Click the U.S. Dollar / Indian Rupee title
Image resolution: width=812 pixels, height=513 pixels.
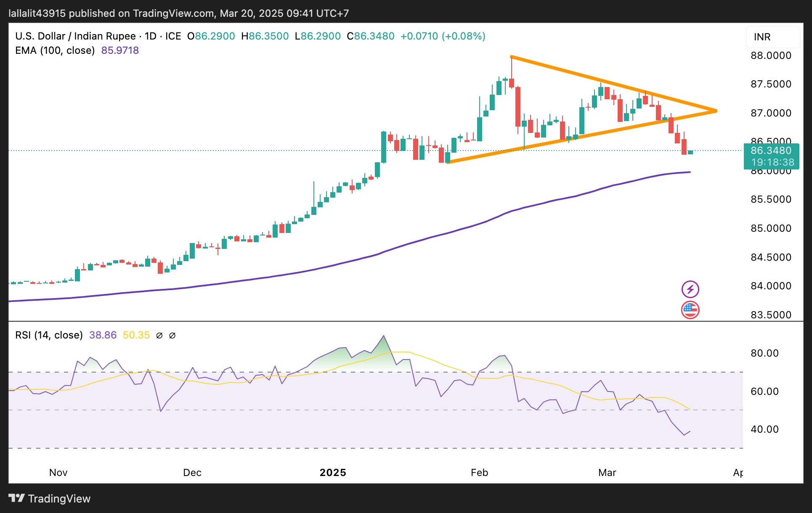click(75, 36)
